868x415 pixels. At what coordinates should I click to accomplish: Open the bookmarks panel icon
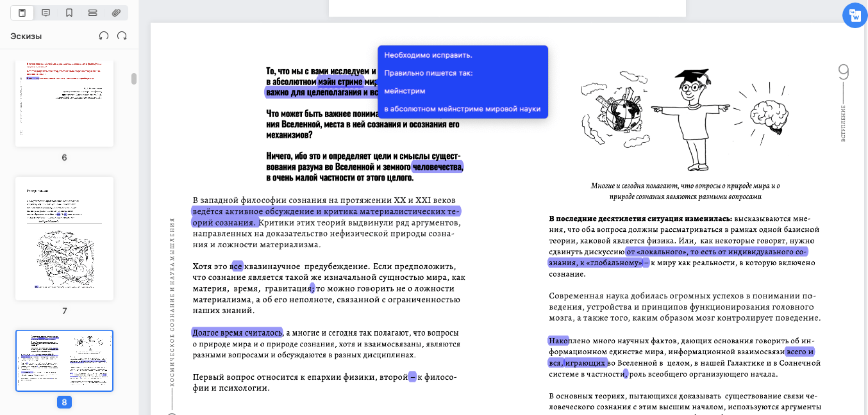[x=69, y=13]
